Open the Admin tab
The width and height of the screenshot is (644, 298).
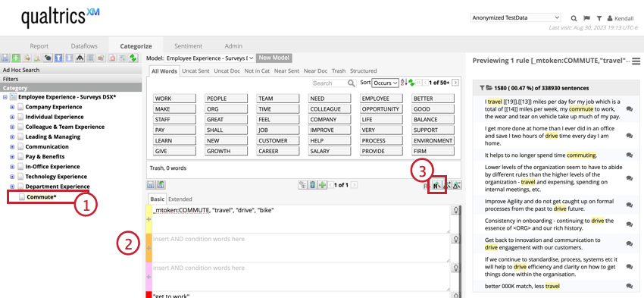(233, 46)
